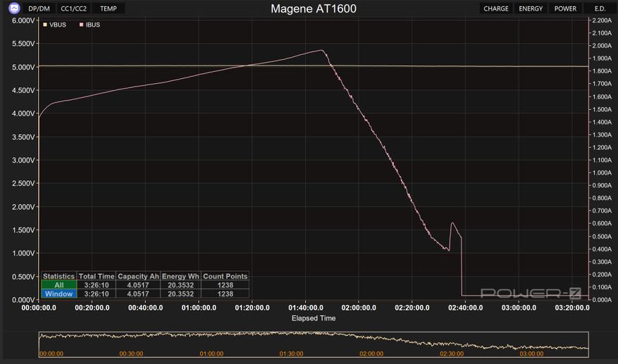Click the 02:40:00.0 time axis tick label
This screenshot has height=364, width=618.
[x=466, y=308]
